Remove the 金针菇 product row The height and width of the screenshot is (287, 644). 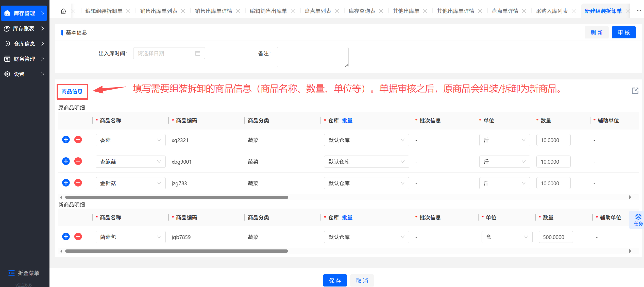coord(78,183)
